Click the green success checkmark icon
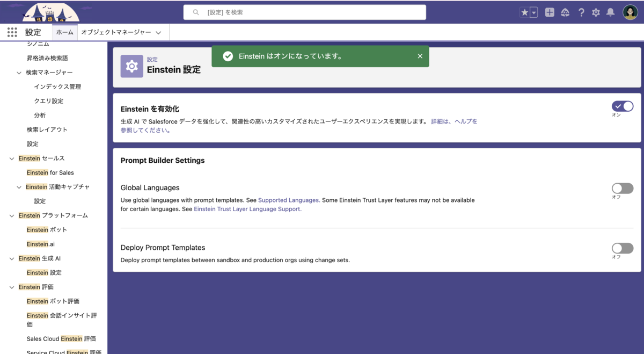 point(228,56)
